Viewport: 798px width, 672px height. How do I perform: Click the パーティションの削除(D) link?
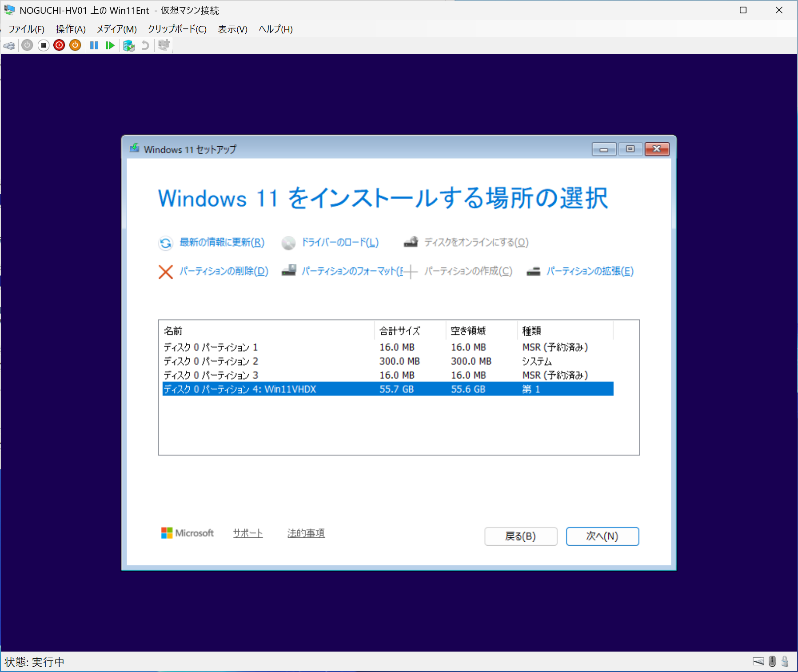coord(224,271)
